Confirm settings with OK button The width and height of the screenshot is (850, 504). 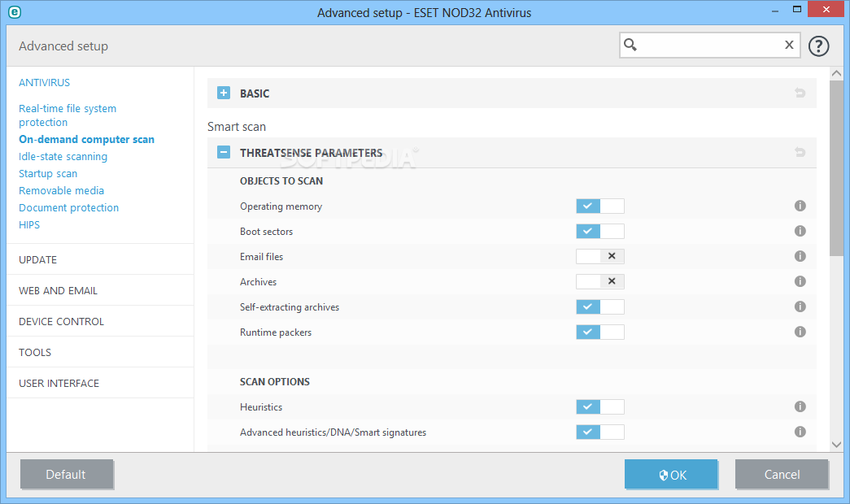click(x=671, y=474)
